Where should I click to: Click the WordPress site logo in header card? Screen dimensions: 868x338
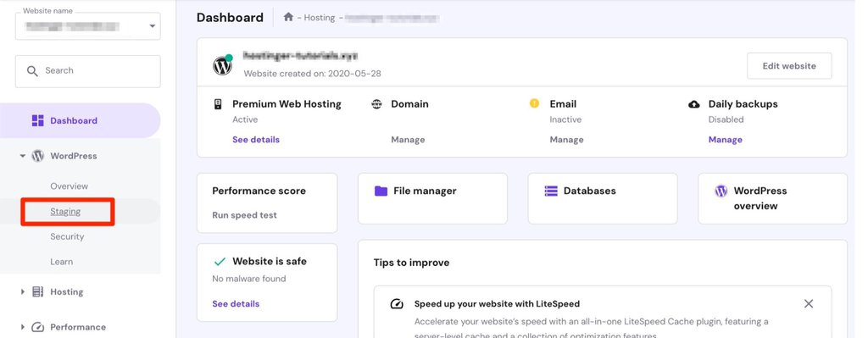tap(223, 65)
